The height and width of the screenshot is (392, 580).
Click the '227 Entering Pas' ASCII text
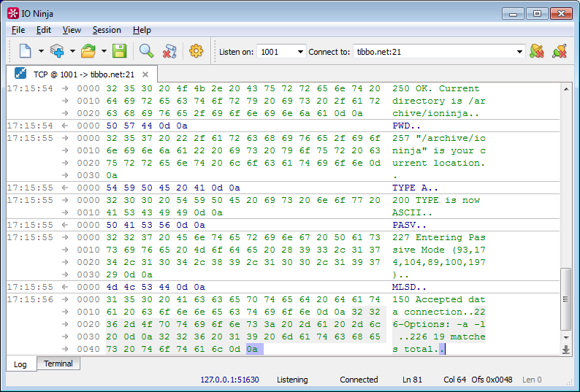tap(439, 237)
